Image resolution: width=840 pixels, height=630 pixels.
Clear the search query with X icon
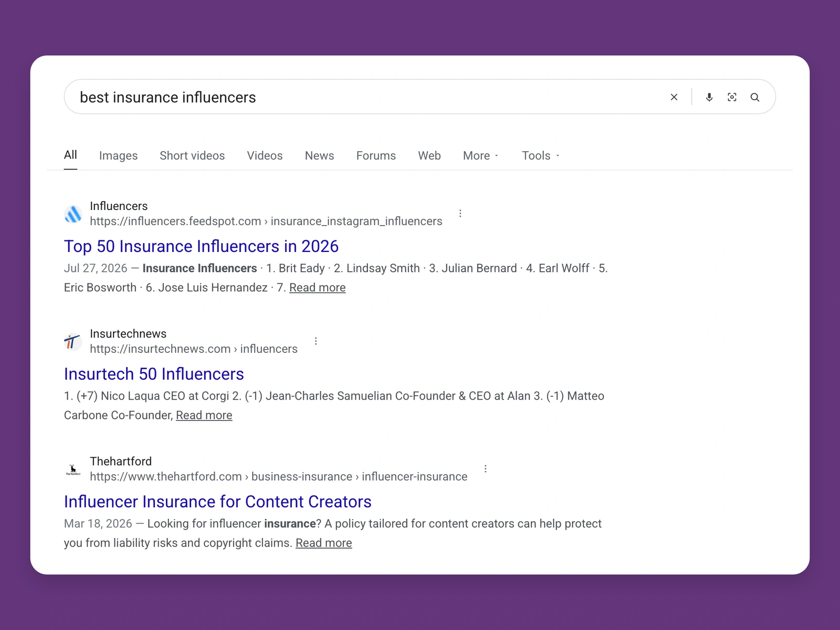[674, 97]
